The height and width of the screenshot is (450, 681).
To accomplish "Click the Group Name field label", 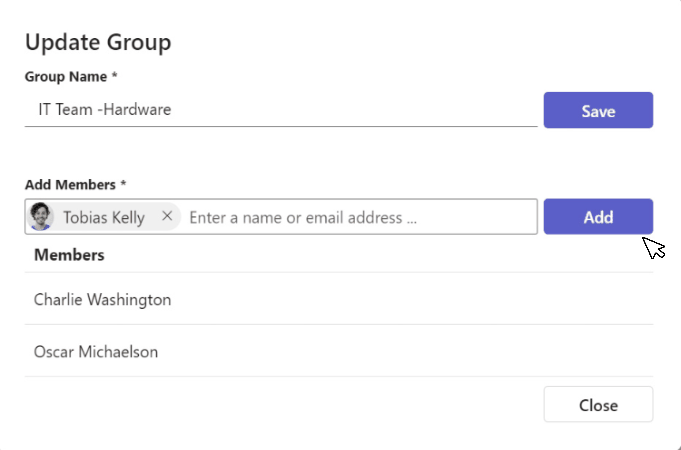I will (x=66, y=76).
